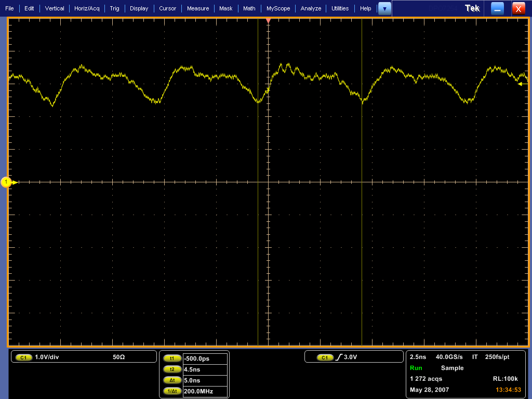Click the 13:34:53 time display
The width and height of the screenshot is (532, 399).
[x=508, y=390]
